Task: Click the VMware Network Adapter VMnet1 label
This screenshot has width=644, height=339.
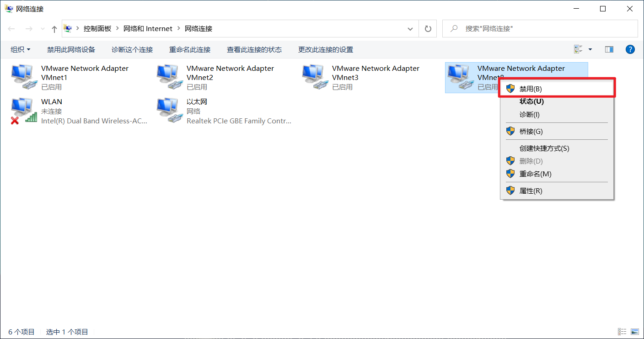Action: click(85, 73)
